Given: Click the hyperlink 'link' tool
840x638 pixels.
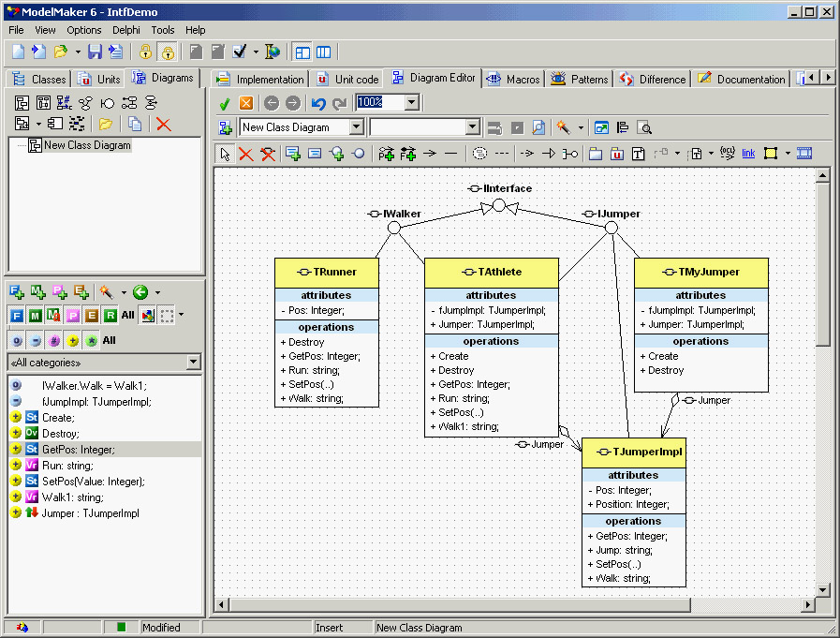Looking at the screenshot, I should click(748, 154).
